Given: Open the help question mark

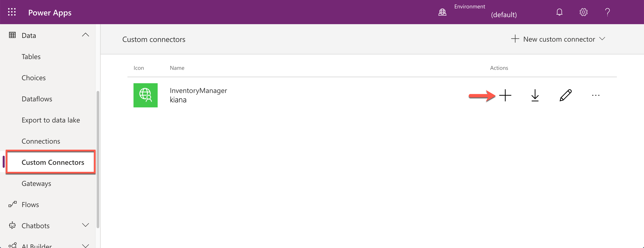Looking at the screenshot, I should [607, 12].
